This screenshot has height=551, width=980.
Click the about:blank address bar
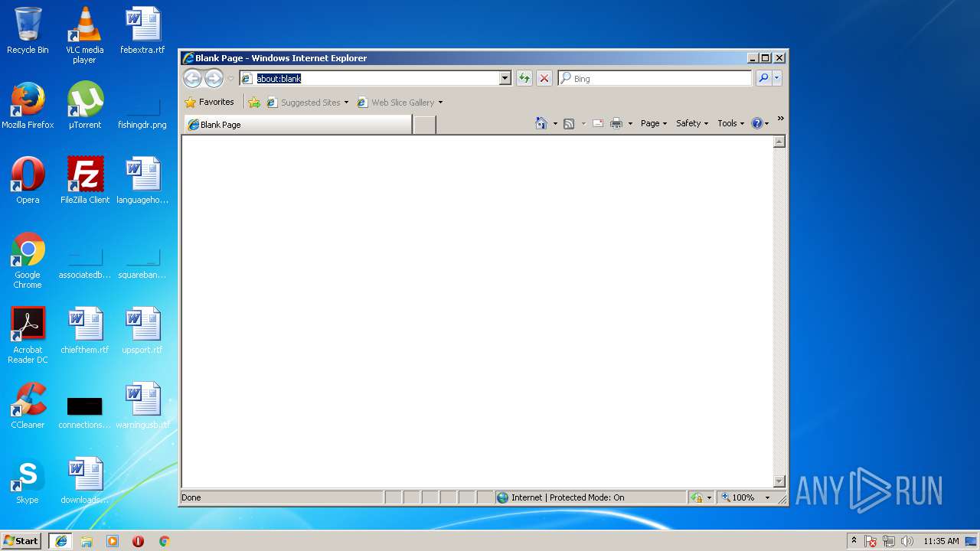pos(369,78)
